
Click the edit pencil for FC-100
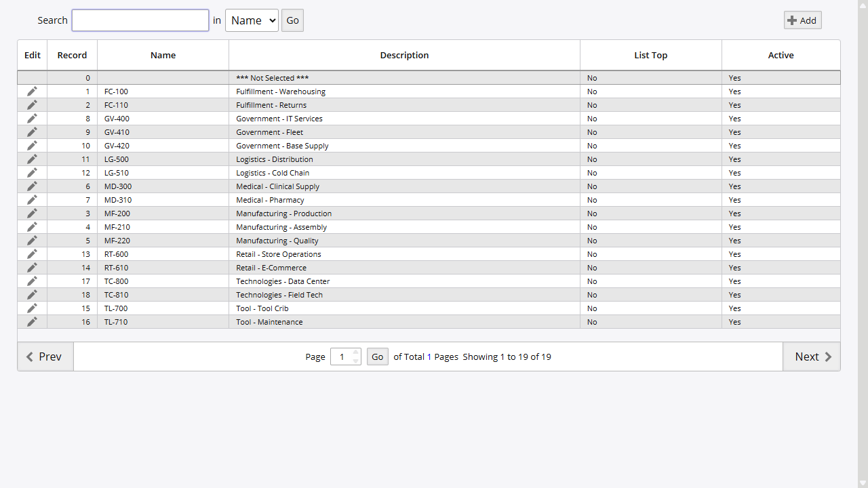click(31, 91)
